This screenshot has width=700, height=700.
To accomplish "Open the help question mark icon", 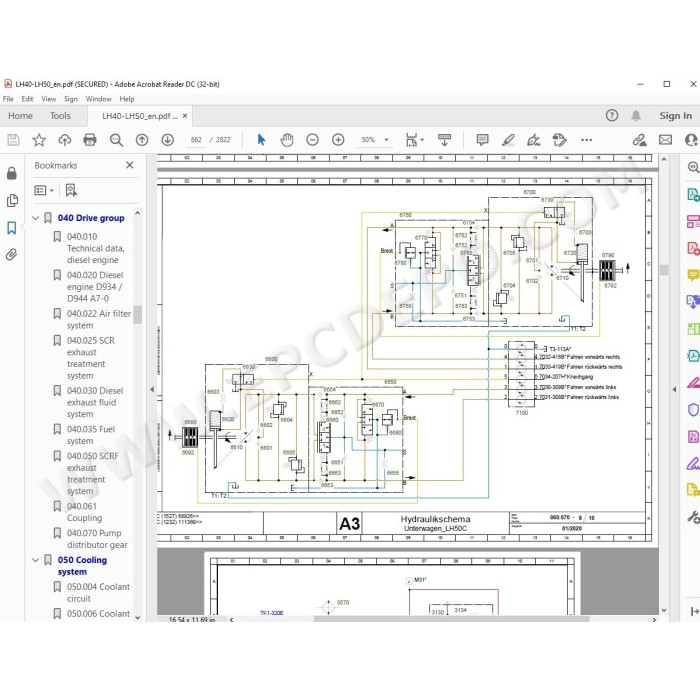I will click(612, 116).
